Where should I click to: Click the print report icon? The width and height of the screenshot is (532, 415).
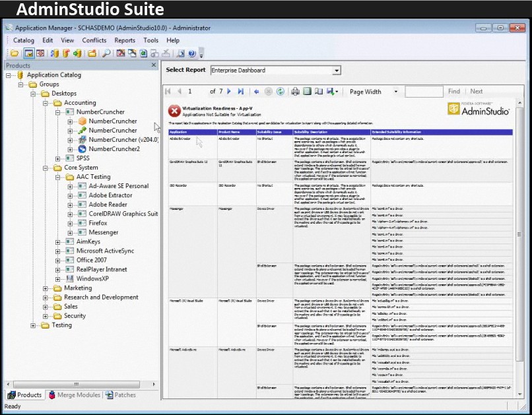pyautogui.click(x=296, y=92)
